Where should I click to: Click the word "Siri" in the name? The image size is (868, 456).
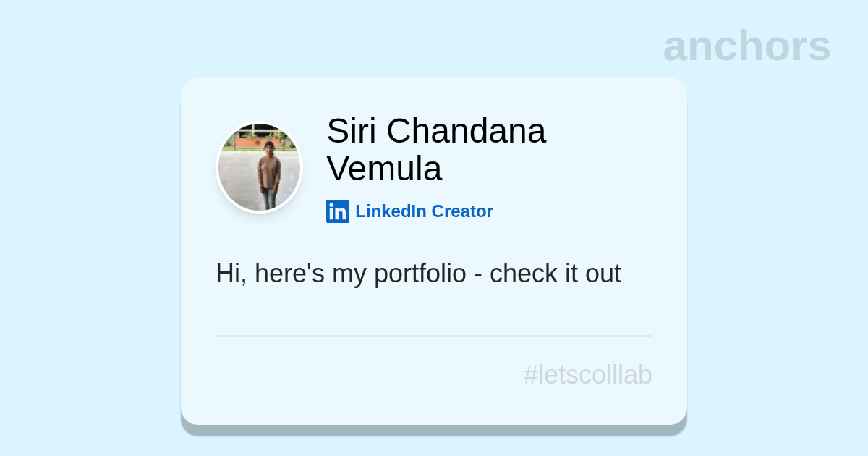coord(351,131)
